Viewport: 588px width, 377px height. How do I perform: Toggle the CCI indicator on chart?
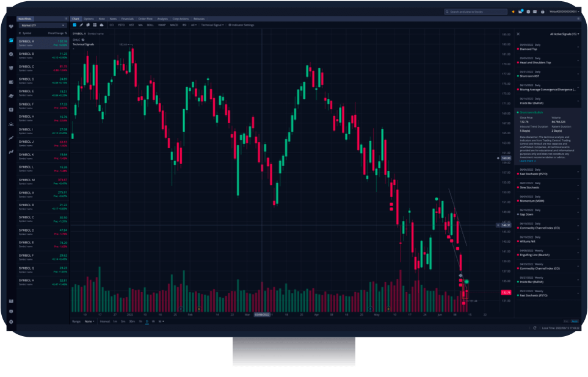(112, 25)
